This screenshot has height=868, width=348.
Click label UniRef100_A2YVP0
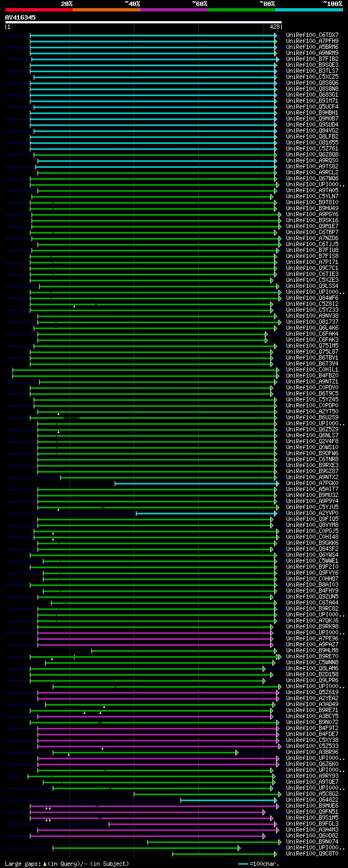click(x=312, y=513)
